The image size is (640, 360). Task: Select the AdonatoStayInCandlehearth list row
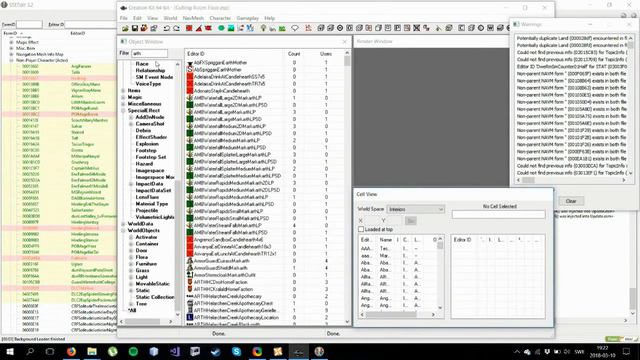coord(222,91)
